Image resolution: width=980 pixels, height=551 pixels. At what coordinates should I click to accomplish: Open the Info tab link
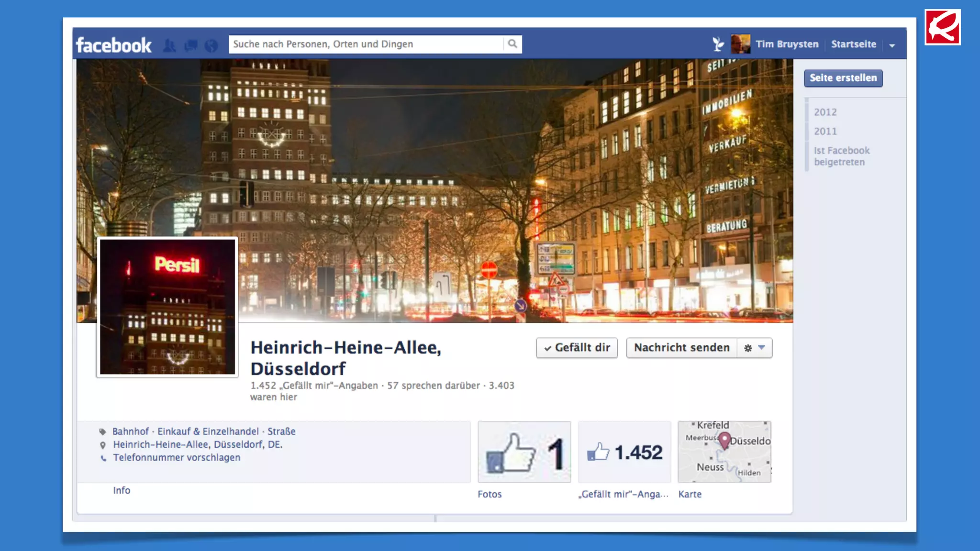122,490
